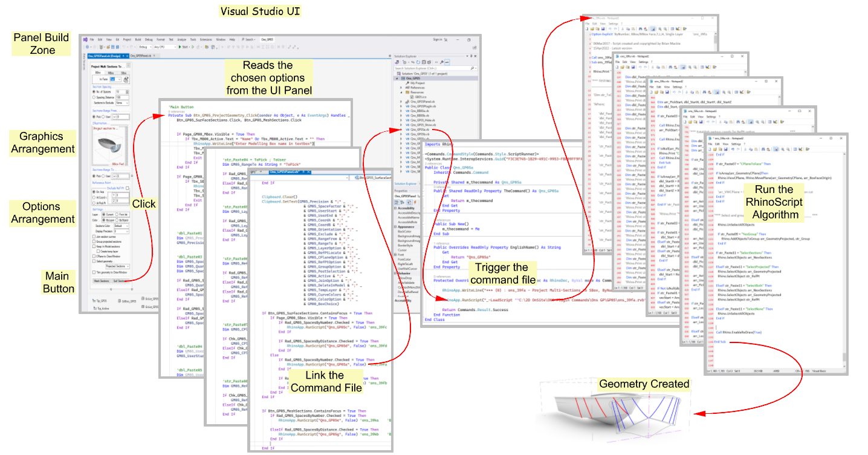This screenshot has width=868, height=455.
Task: Choose Color 'ByObject' radio button
Action: pos(117,220)
